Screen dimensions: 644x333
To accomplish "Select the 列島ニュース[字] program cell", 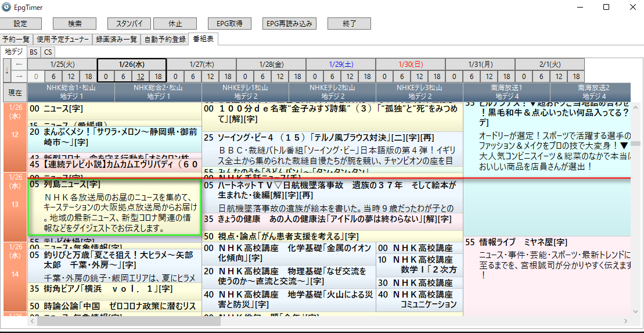I will 114,207.
